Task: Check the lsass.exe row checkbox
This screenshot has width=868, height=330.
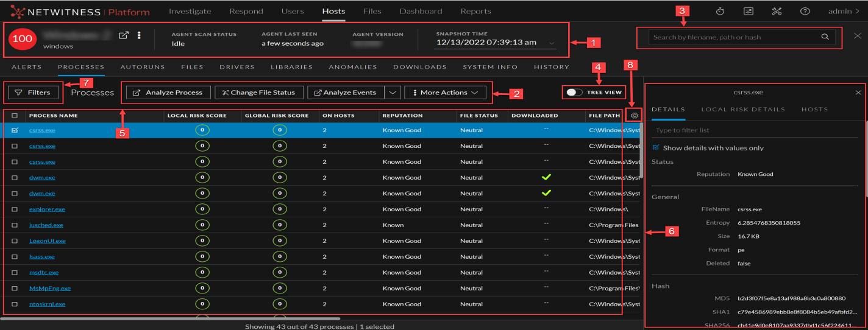Action: [x=15, y=256]
